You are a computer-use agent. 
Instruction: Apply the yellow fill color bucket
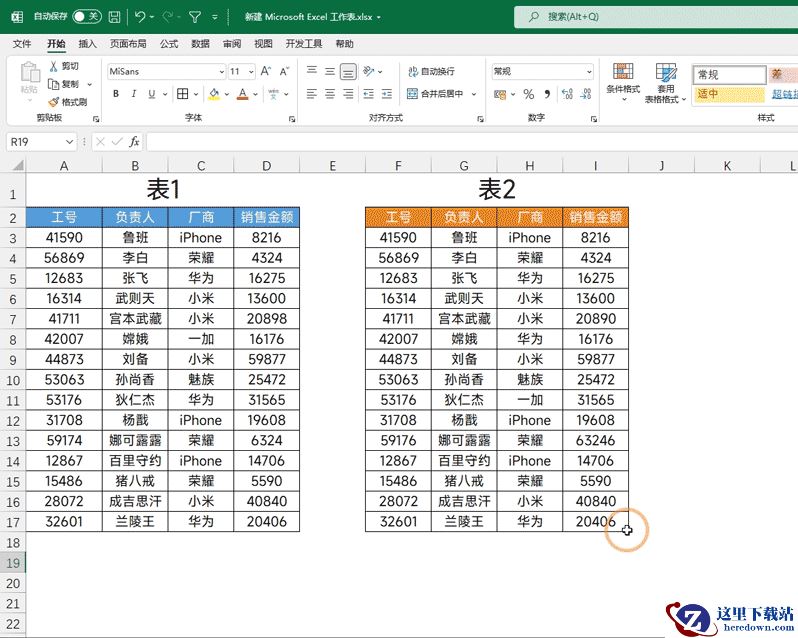[214, 94]
